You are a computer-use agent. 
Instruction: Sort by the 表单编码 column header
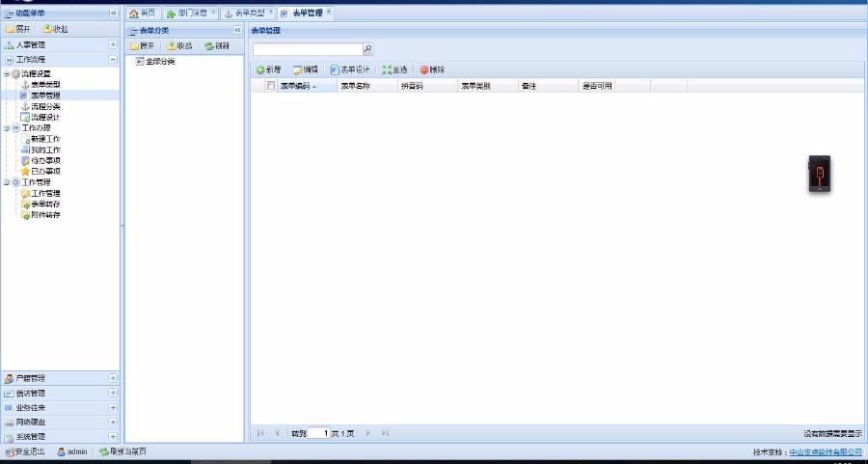[307, 86]
